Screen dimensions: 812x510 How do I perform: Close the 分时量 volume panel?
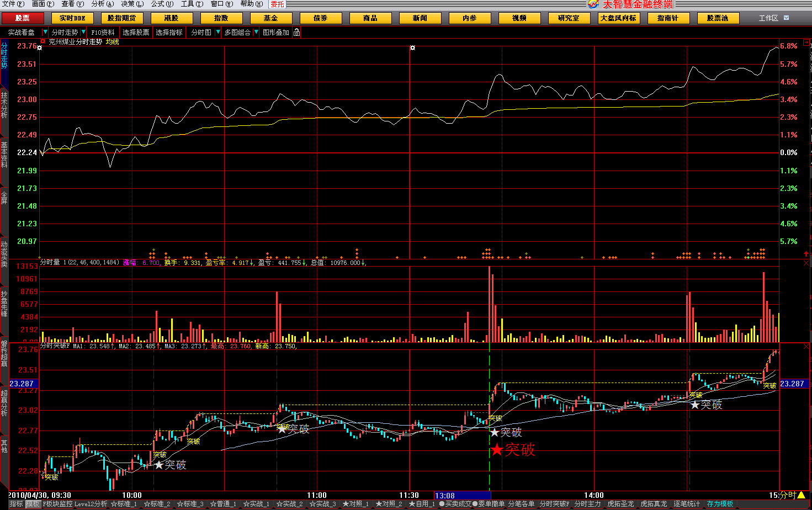point(806,263)
